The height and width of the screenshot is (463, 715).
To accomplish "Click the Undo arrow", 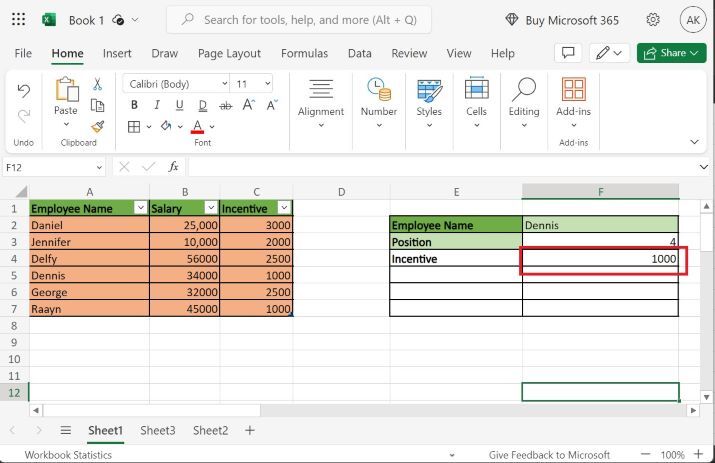I will [x=24, y=91].
